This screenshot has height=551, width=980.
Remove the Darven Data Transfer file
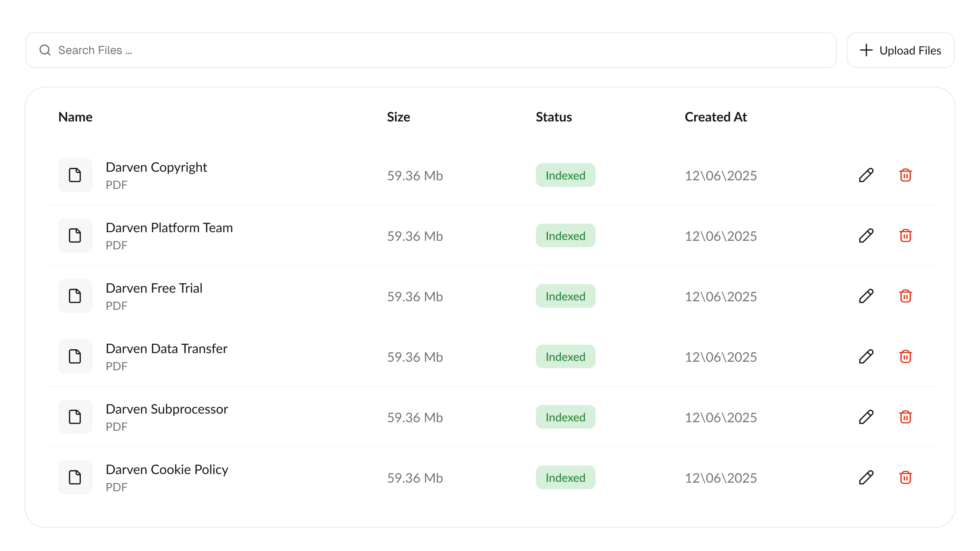pyautogui.click(x=905, y=357)
